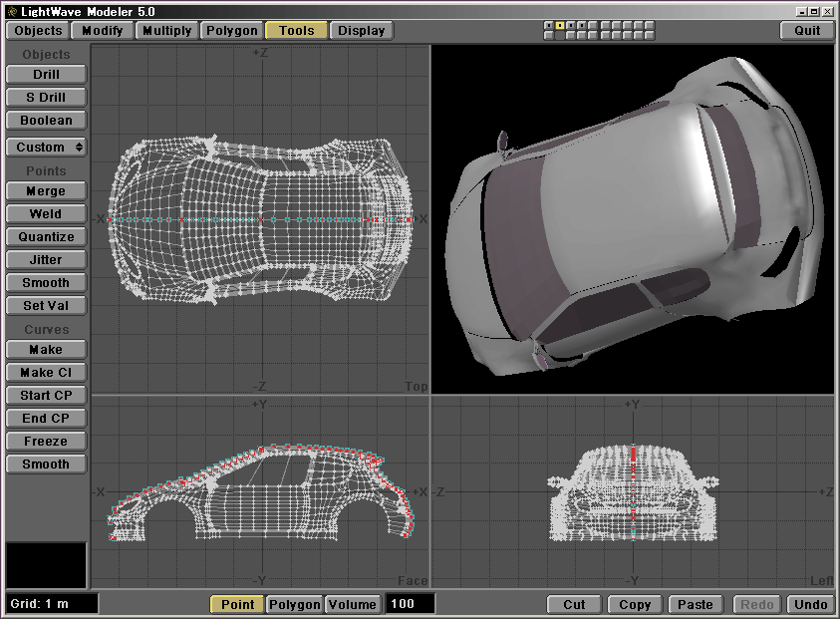Apply Jitter to points
Screen dimensions: 840x619
point(46,259)
